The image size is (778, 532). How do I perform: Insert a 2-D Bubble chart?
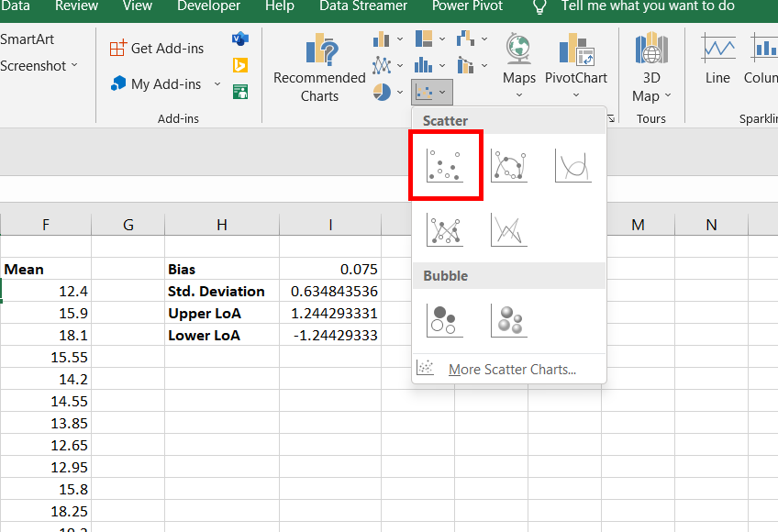click(445, 321)
